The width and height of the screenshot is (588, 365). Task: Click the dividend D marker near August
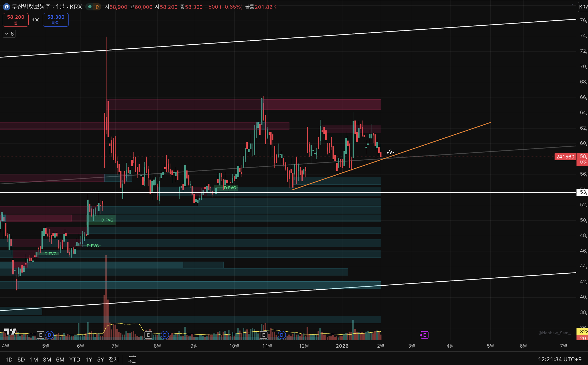[165, 335]
